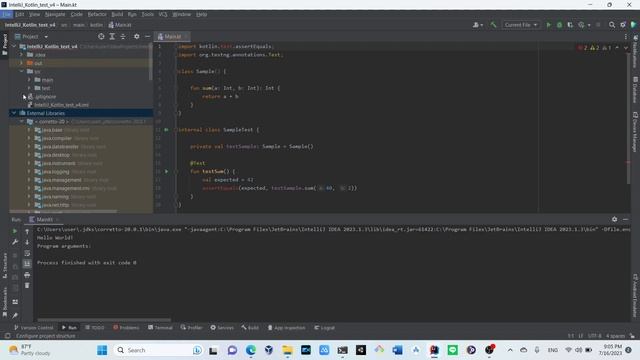
Task: Start debugging with the bug icon
Action: click(559, 25)
